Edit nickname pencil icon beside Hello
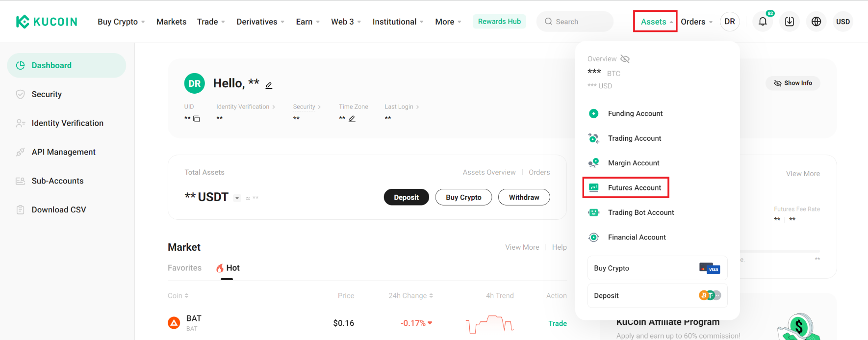868x340 pixels. [269, 85]
